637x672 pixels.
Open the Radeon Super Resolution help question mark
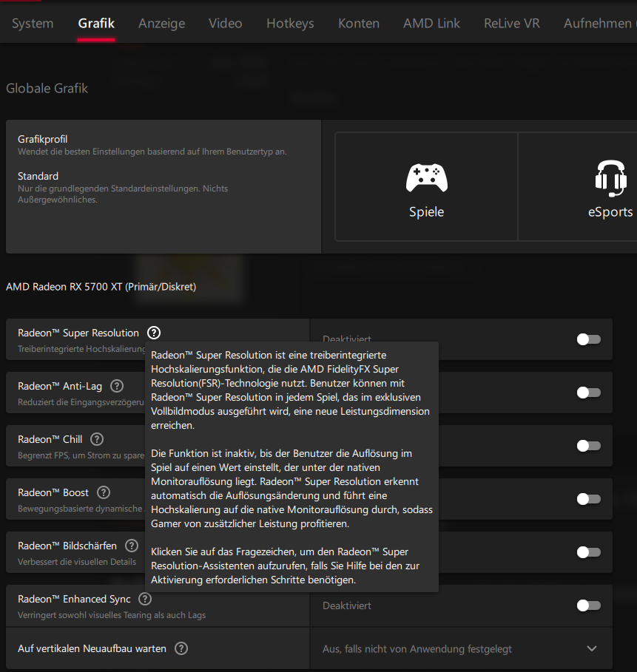pos(154,333)
